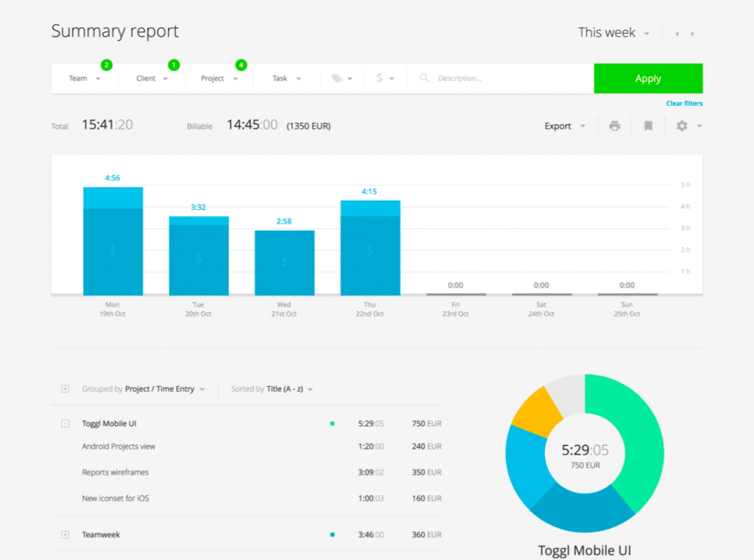The height and width of the screenshot is (560, 754).
Task: Click the Sun 25th Oct axis label
Action: [x=627, y=309]
